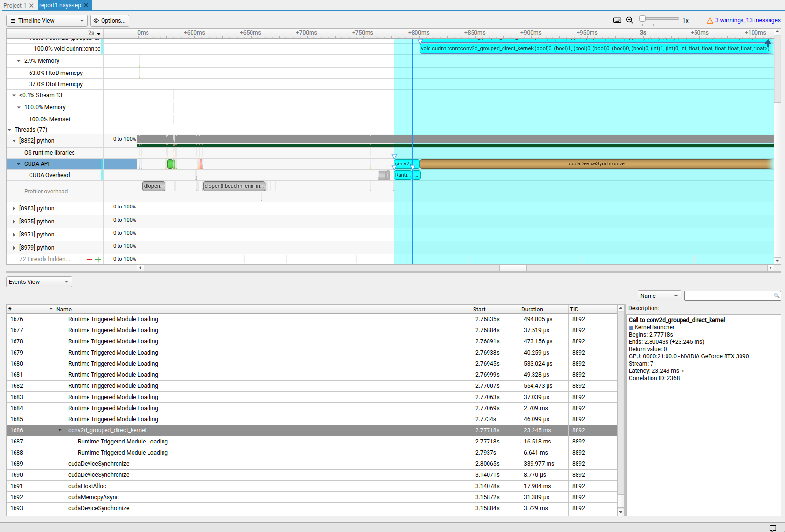Screen dimensions: 785x532
Task: Click the # column header
Action: (x=30, y=310)
